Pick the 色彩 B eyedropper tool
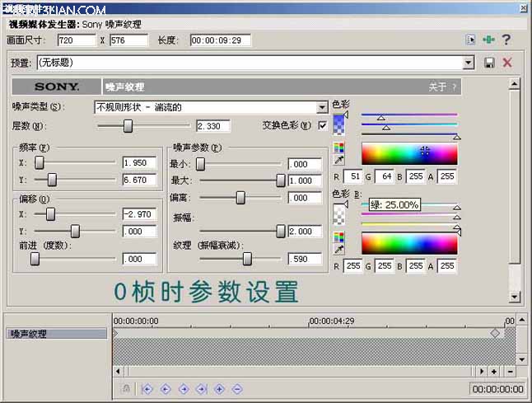This screenshot has height=403, width=532. point(338,250)
